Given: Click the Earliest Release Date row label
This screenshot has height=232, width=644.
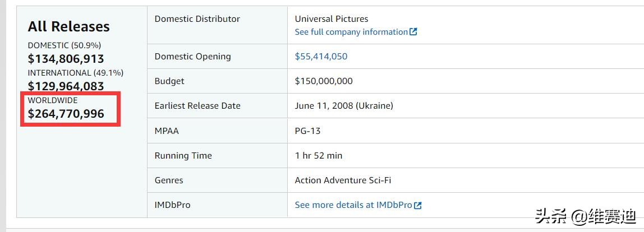Looking at the screenshot, I should [197, 106].
